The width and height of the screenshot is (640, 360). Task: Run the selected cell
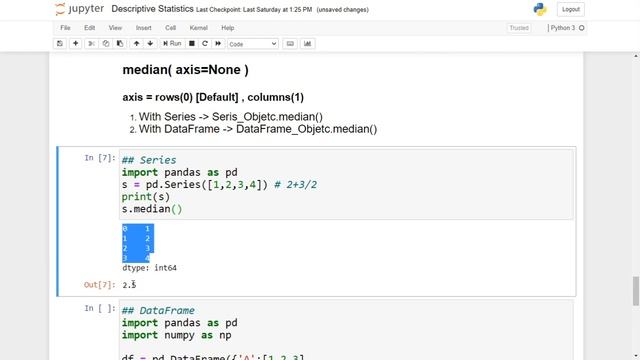172,44
